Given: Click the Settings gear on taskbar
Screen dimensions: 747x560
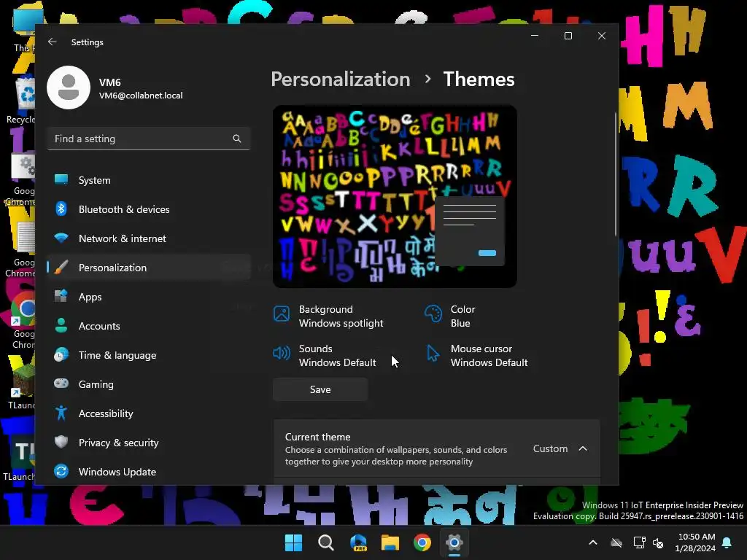Looking at the screenshot, I should pyautogui.click(x=454, y=542).
